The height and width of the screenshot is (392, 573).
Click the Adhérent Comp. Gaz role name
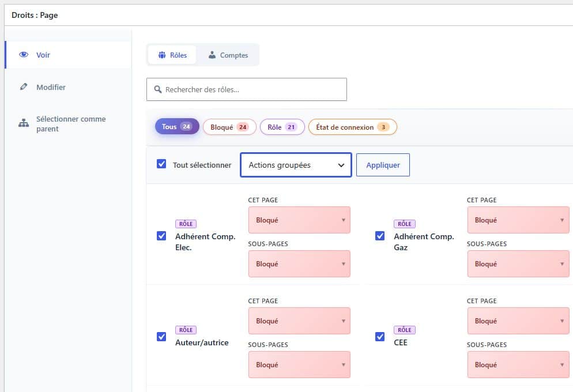[x=424, y=242]
